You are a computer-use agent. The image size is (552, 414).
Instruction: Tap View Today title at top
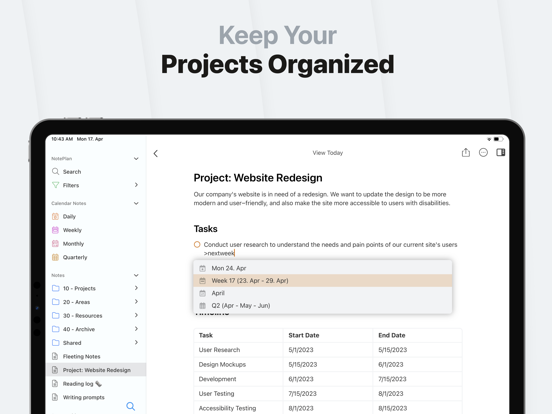tap(328, 153)
